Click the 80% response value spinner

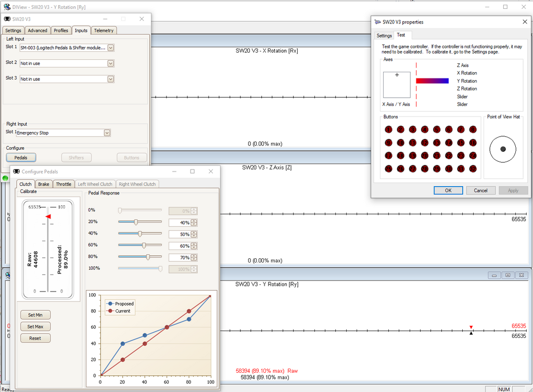coord(194,257)
